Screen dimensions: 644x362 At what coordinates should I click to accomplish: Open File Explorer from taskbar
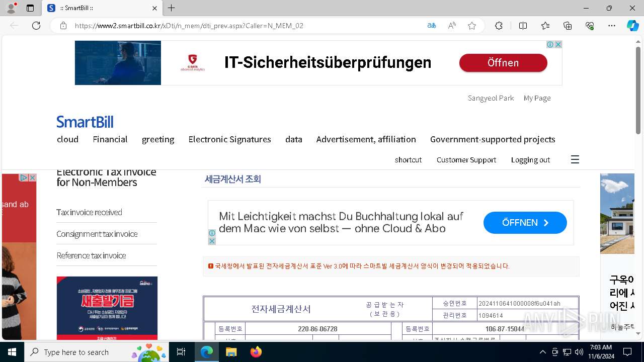231,352
